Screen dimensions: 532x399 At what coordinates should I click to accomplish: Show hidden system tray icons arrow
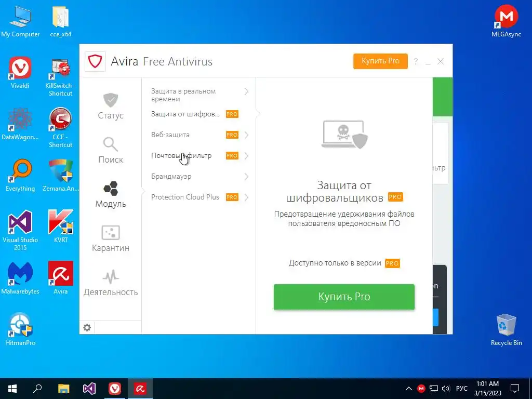[x=409, y=389]
